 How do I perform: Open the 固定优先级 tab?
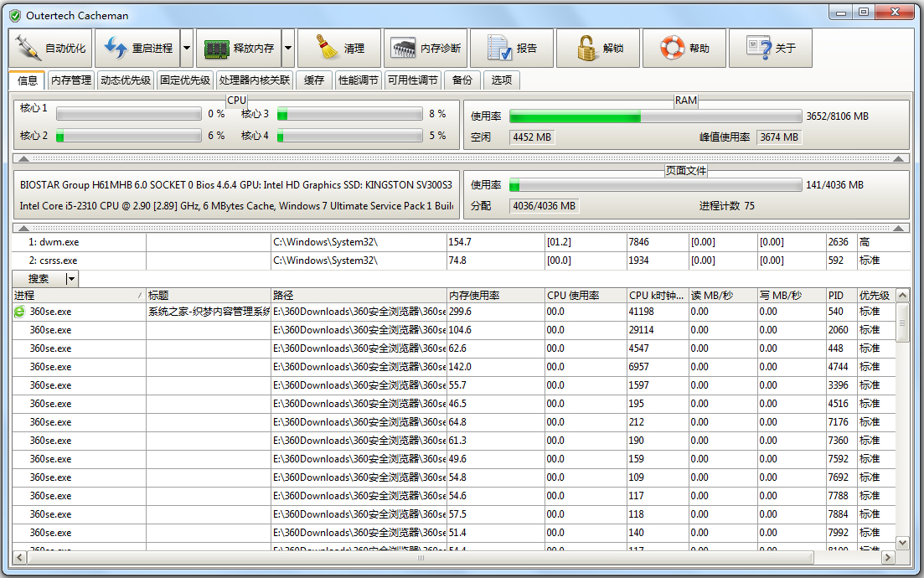(x=185, y=80)
